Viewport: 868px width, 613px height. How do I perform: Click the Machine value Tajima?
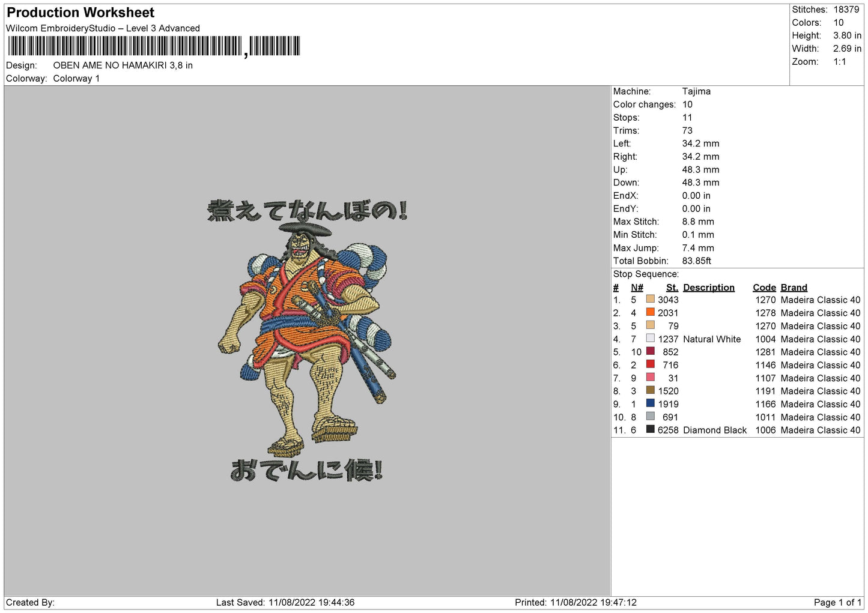696,91
